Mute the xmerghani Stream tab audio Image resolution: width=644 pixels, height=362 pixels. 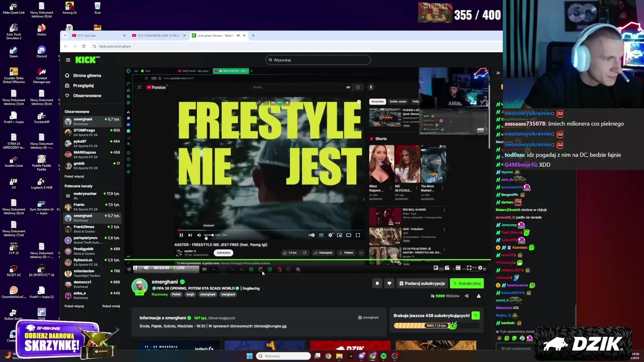click(238, 36)
